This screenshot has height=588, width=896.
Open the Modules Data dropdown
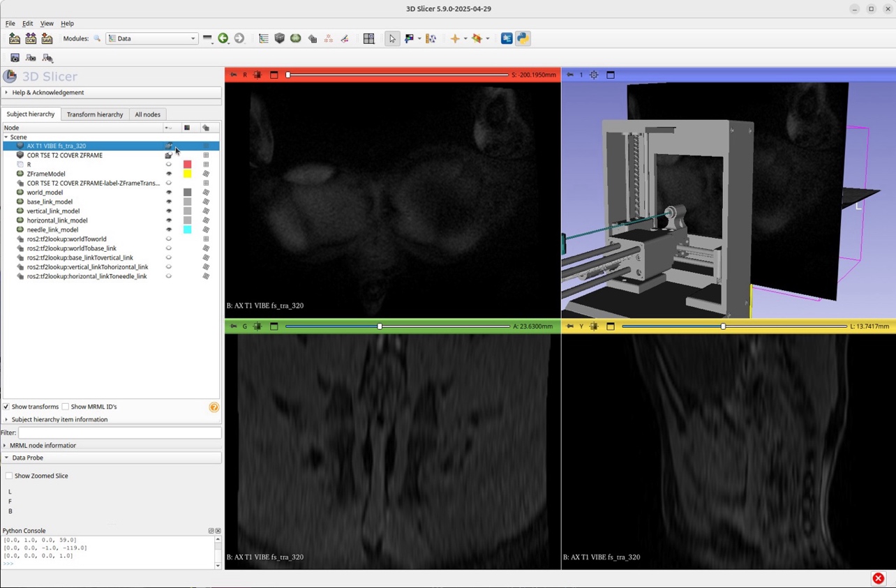[151, 38]
